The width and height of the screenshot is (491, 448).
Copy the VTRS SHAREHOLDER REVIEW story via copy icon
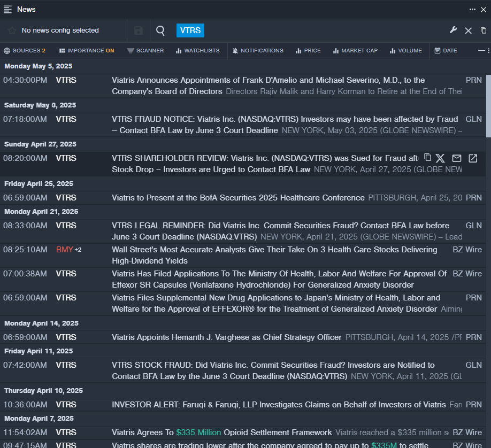pos(427,158)
